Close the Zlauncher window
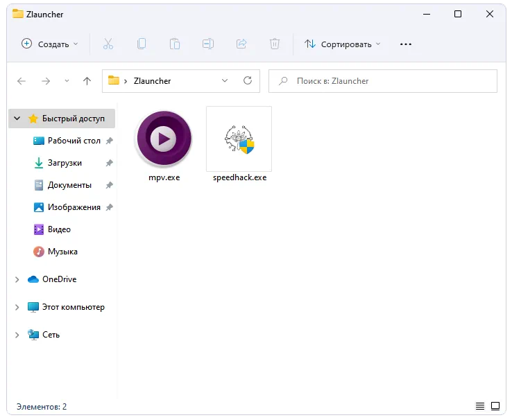 (x=490, y=14)
